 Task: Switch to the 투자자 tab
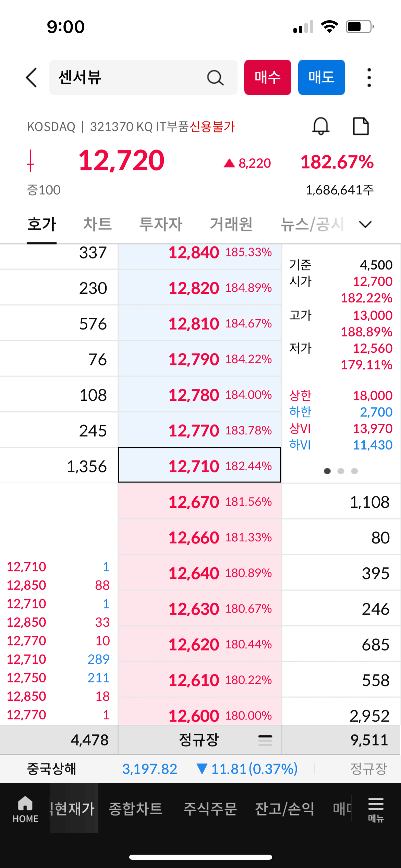161,224
